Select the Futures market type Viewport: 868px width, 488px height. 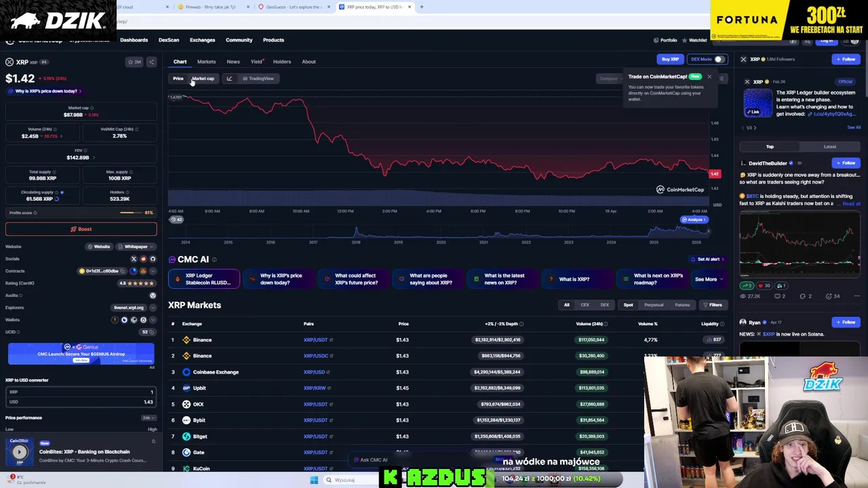pos(682,305)
